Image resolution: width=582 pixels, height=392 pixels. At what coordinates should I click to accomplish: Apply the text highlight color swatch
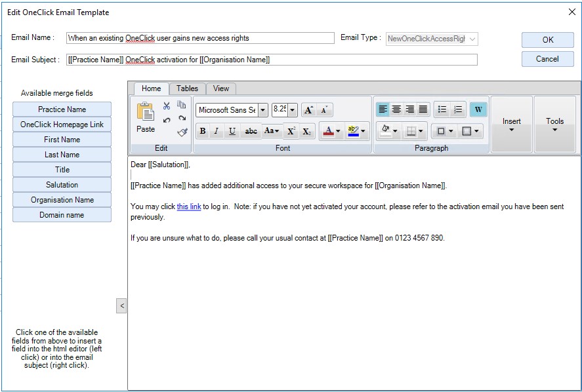point(353,131)
